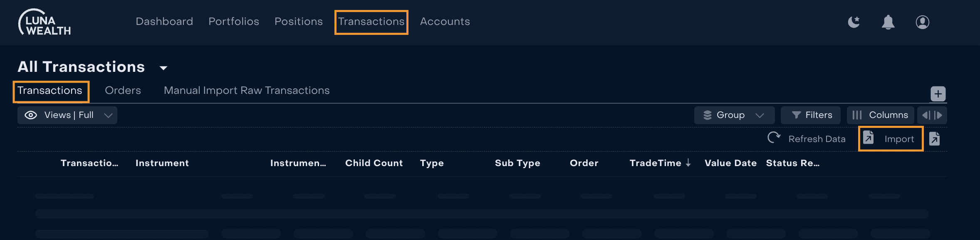Viewport: 980px width, 240px height.
Task: Open the Views | Full dropdown
Action: coord(67,115)
